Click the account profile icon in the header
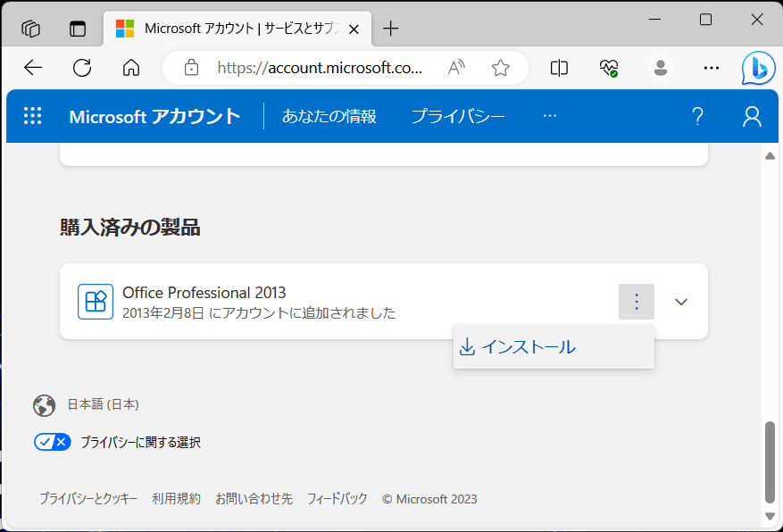This screenshot has width=783, height=532. [751, 116]
